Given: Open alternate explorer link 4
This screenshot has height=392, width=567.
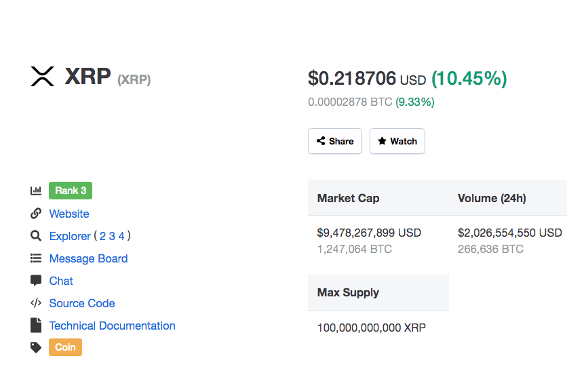Looking at the screenshot, I should [121, 236].
